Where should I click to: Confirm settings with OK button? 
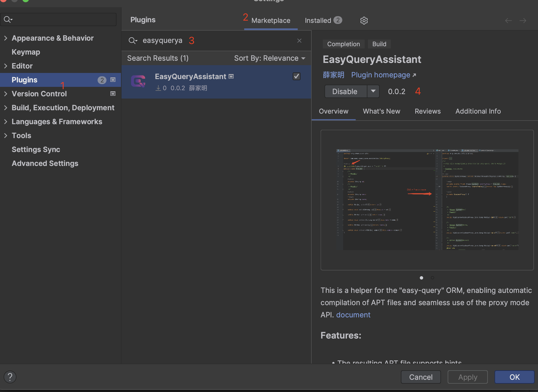click(514, 377)
